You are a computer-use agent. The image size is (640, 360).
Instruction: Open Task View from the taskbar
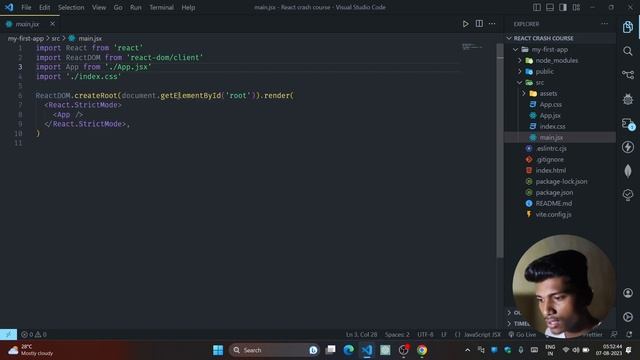tap(330, 350)
